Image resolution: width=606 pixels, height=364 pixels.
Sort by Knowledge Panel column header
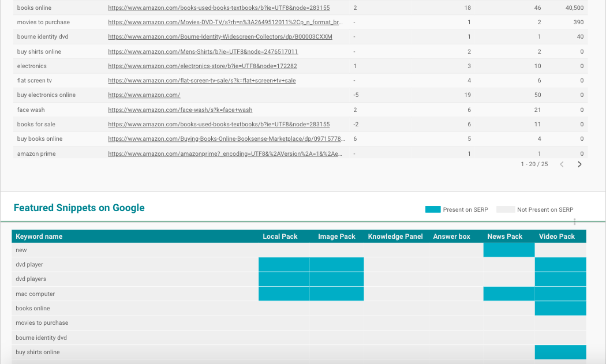395,237
